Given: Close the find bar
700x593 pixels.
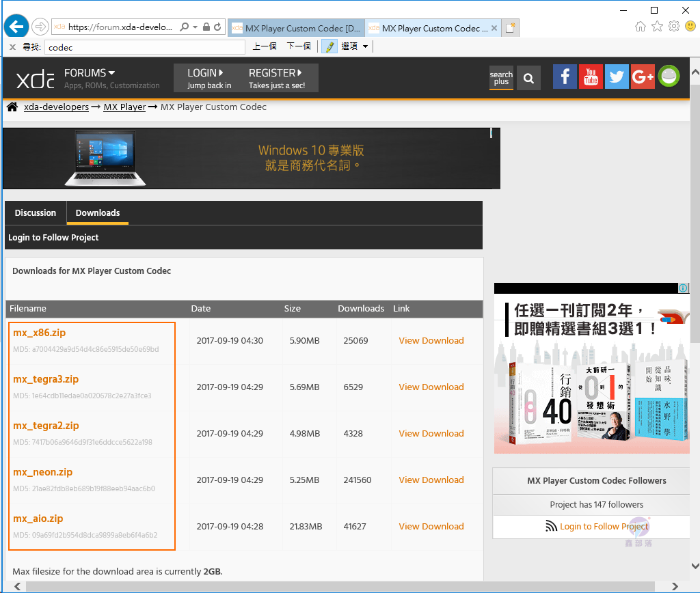Looking at the screenshot, I should pyautogui.click(x=12, y=47).
